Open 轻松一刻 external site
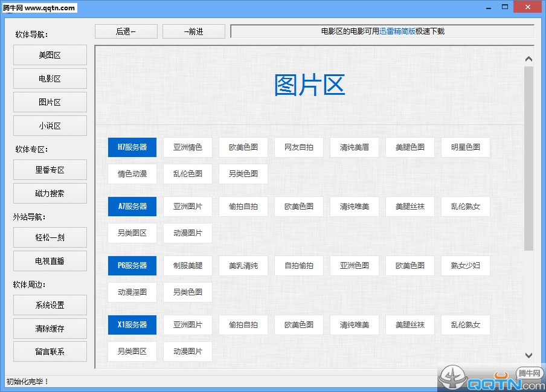Screen dimensions: 546x392 point(50,237)
